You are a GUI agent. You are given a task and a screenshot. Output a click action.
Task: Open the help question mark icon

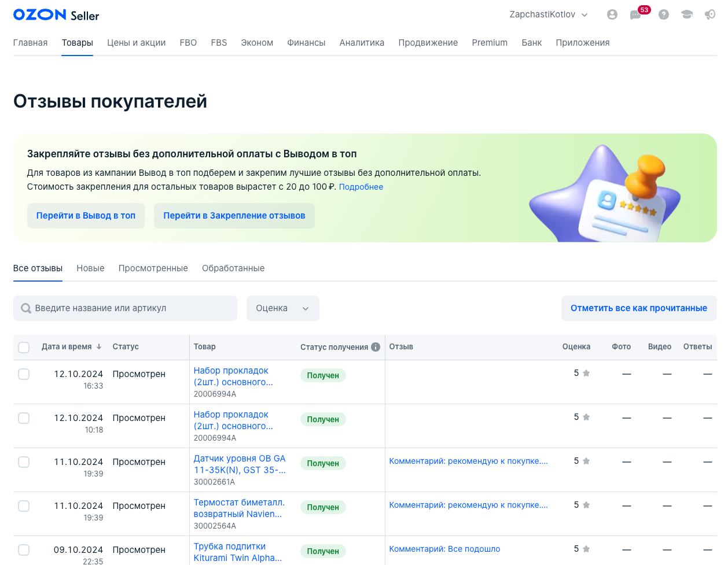[x=664, y=14]
